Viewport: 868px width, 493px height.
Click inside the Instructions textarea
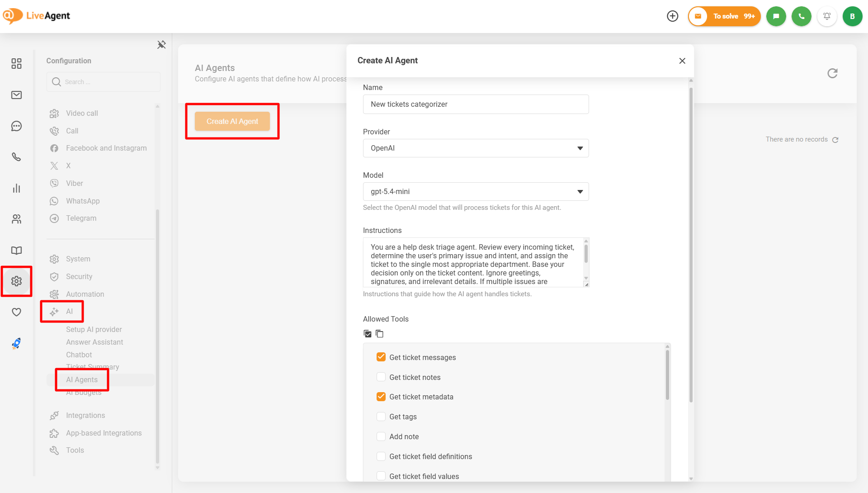472,262
